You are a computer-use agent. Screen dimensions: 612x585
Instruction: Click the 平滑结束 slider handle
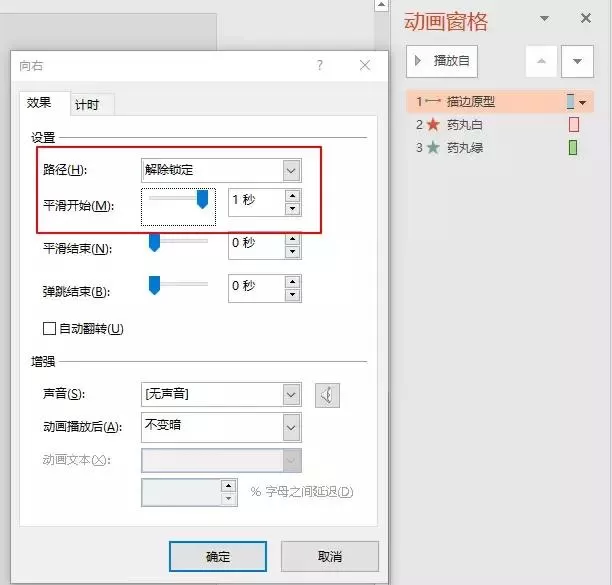pos(155,242)
